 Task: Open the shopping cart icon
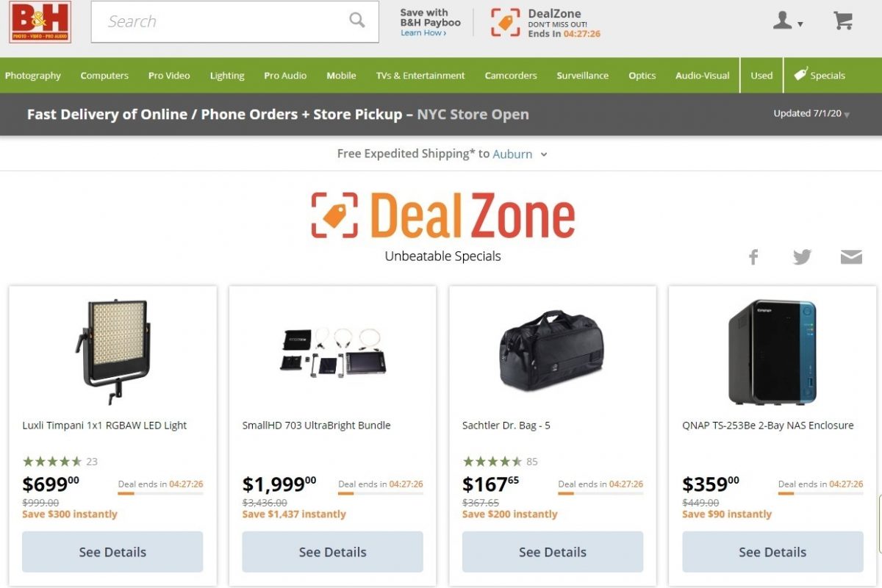click(x=842, y=21)
